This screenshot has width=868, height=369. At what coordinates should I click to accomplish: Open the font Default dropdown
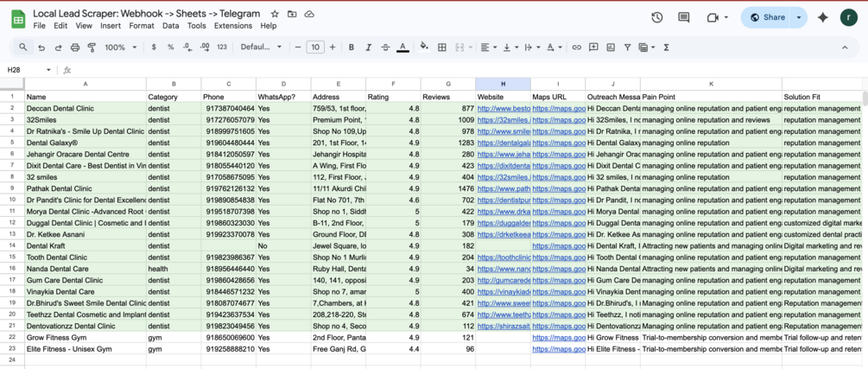[262, 48]
